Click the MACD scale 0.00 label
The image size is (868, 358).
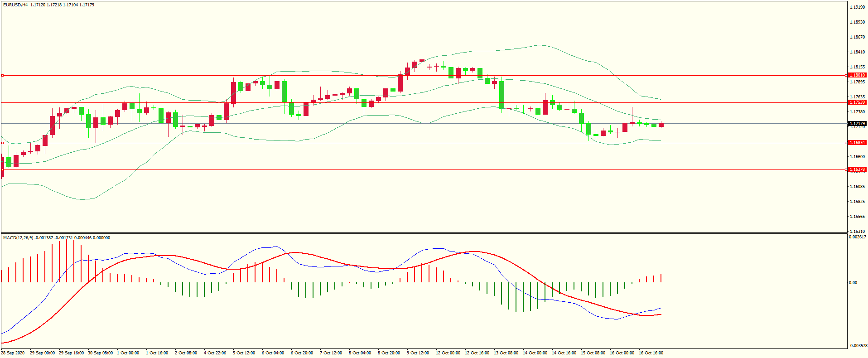853,283
